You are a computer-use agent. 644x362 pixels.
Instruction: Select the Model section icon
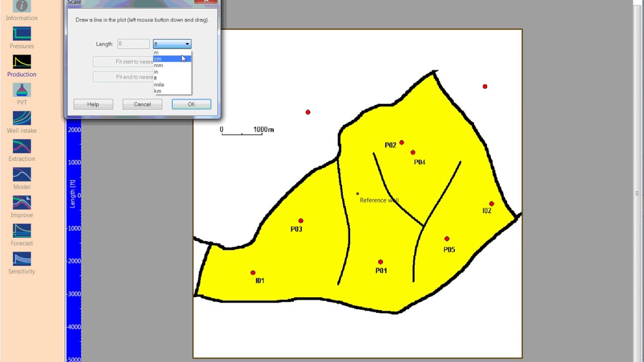pyautogui.click(x=22, y=174)
